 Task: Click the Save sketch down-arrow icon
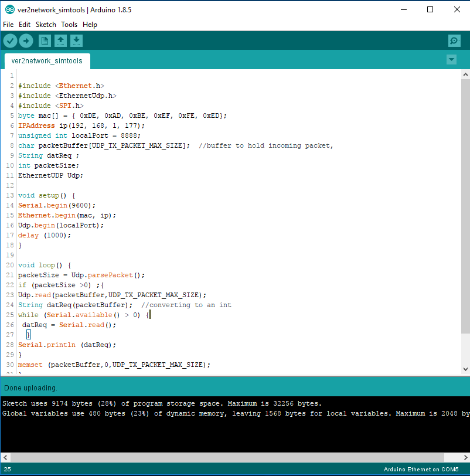pos(76,40)
